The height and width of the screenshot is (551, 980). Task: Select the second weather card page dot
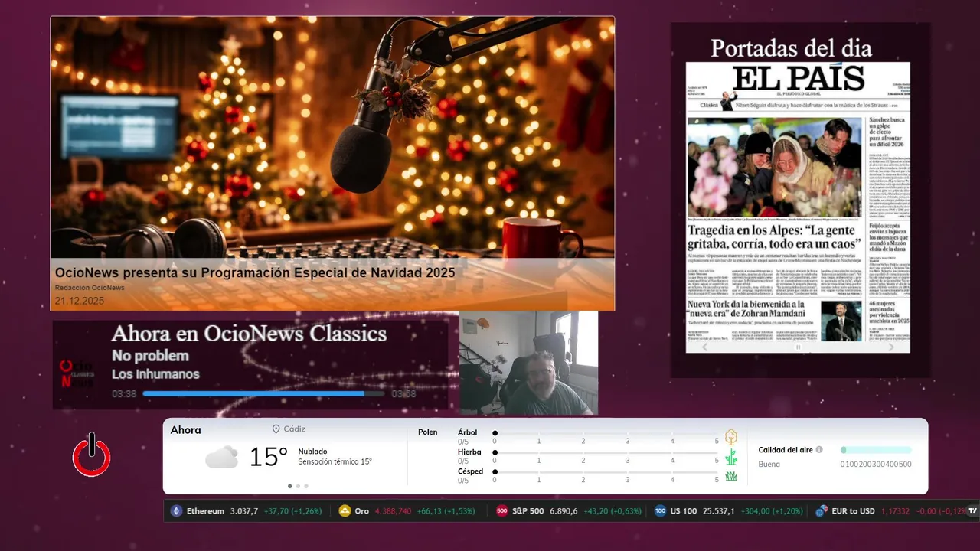click(x=298, y=486)
